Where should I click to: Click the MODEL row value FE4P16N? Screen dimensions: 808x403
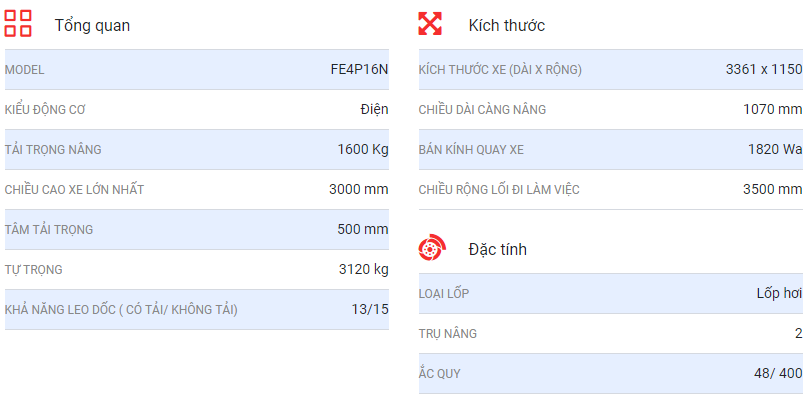click(359, 70)
